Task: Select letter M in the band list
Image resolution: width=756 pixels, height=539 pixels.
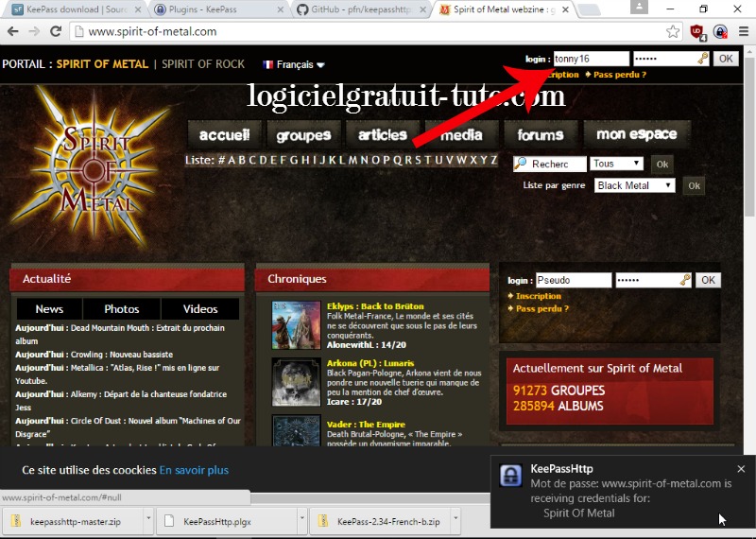Action: pos(352,160)
